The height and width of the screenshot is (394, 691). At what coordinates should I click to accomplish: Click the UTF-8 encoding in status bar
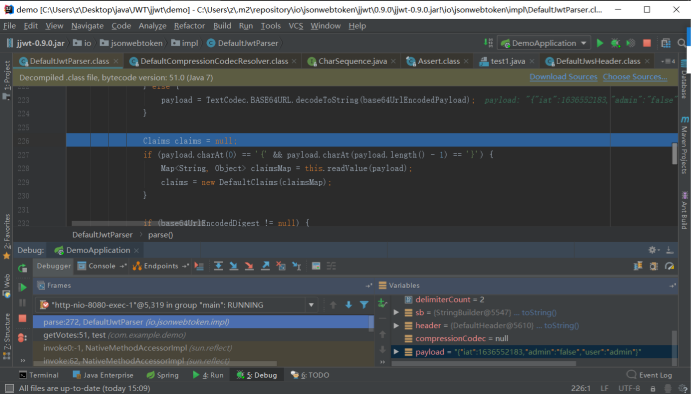(630, 388)
